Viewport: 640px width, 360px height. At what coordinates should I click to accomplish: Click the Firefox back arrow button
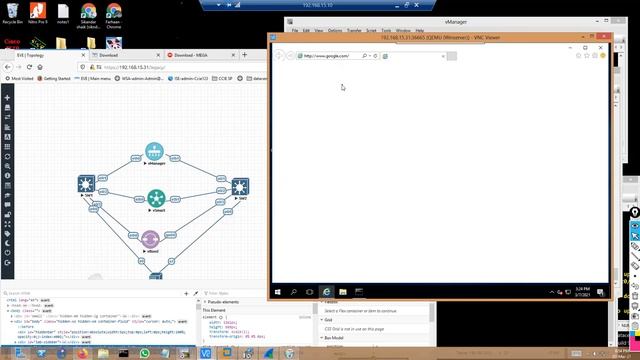8,67
